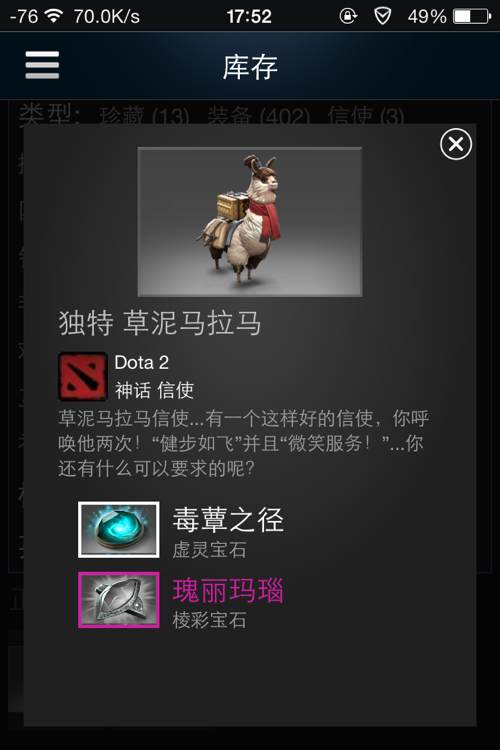Image resolution: width=500 pixels, height=750 pixels.
Task: Select the 瑰丽玛瑙 prismatic gem icon
Action: (119, 600)
